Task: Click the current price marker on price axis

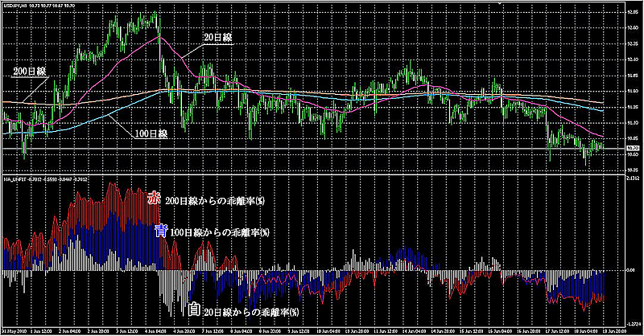Action: pos(633,148)
